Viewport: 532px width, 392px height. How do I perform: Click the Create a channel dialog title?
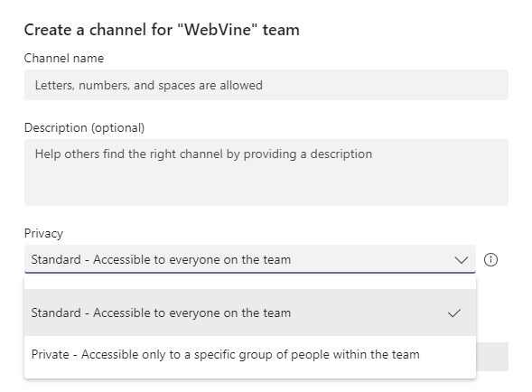tap(162, 30)
